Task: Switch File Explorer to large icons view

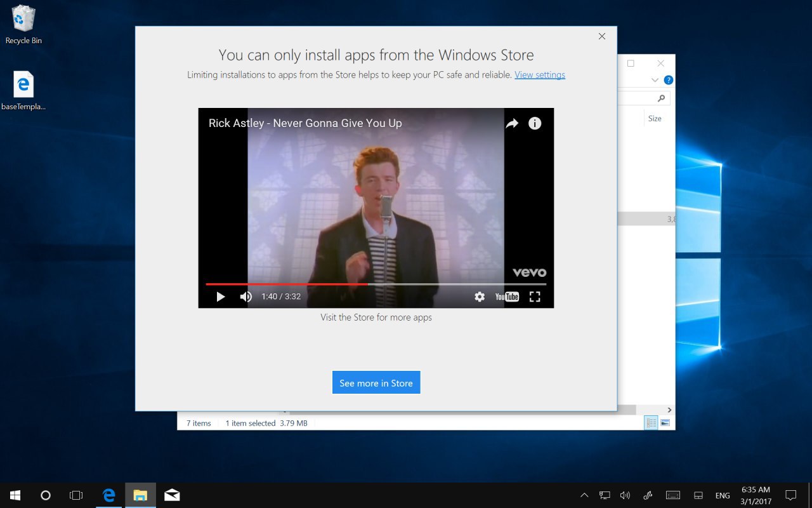Action: pyautogui.click(x=665, y=423)
